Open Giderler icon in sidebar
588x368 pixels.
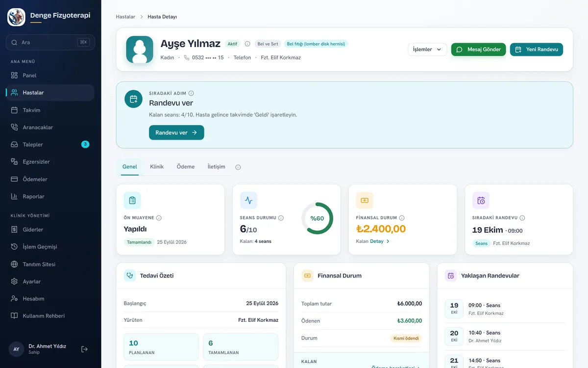pos(14,230)
